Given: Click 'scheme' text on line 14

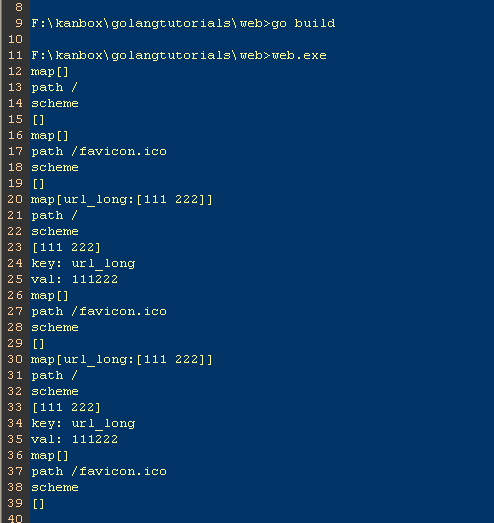Looking at the screenshot, I should coord(55,103).
